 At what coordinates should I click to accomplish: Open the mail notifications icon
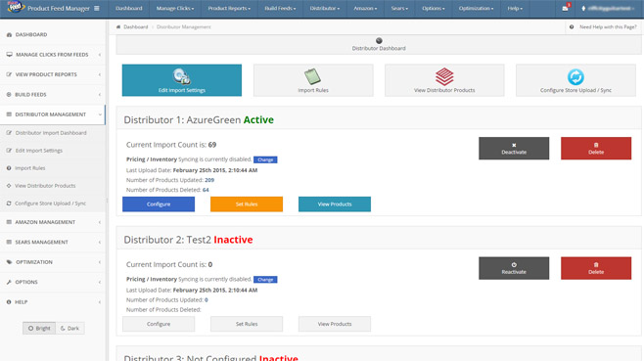coord(565,8)
